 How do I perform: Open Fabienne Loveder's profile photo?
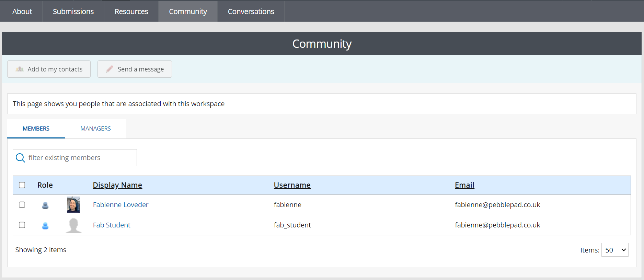coord(73,205)
